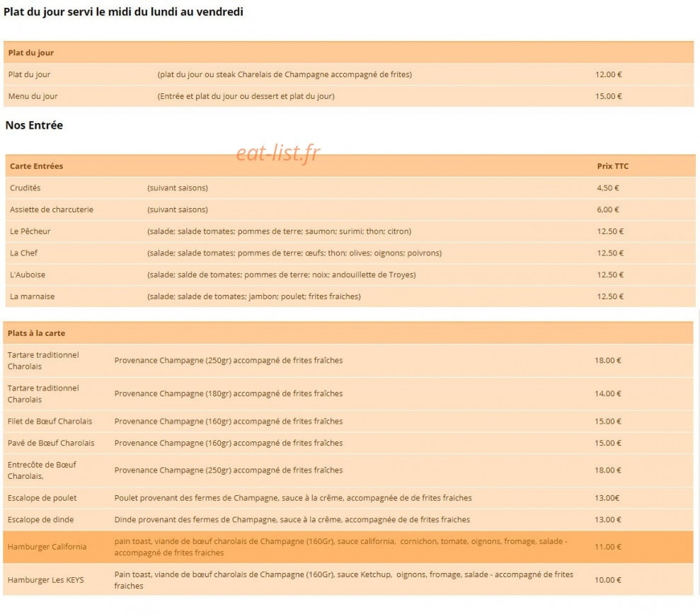The height and width of the screenshot is (614, 700).
Task: Click ingredients listing 'saumon; surimi; thon; citron'
Action: point(279,231)
